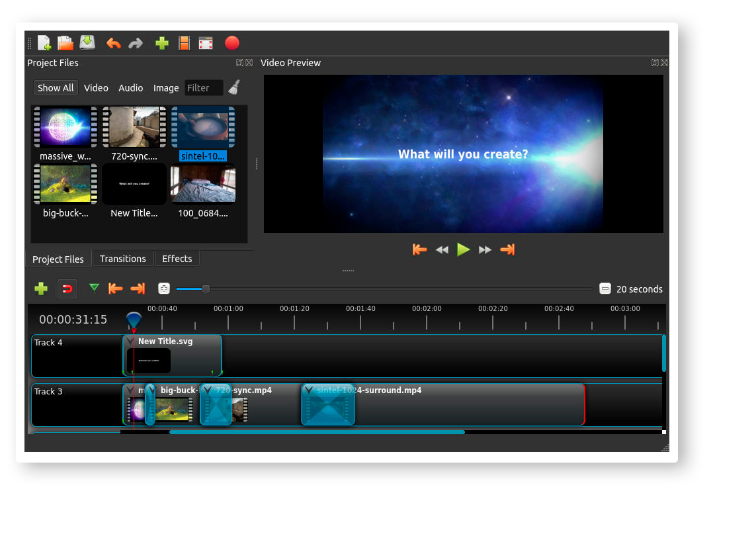
Task: Click the horizontal timeline scrollbar
Action: (317, 432)
